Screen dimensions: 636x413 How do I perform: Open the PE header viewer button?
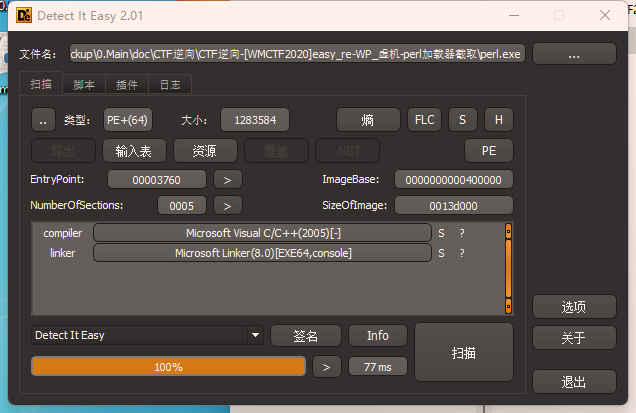[x=489, y=151]
